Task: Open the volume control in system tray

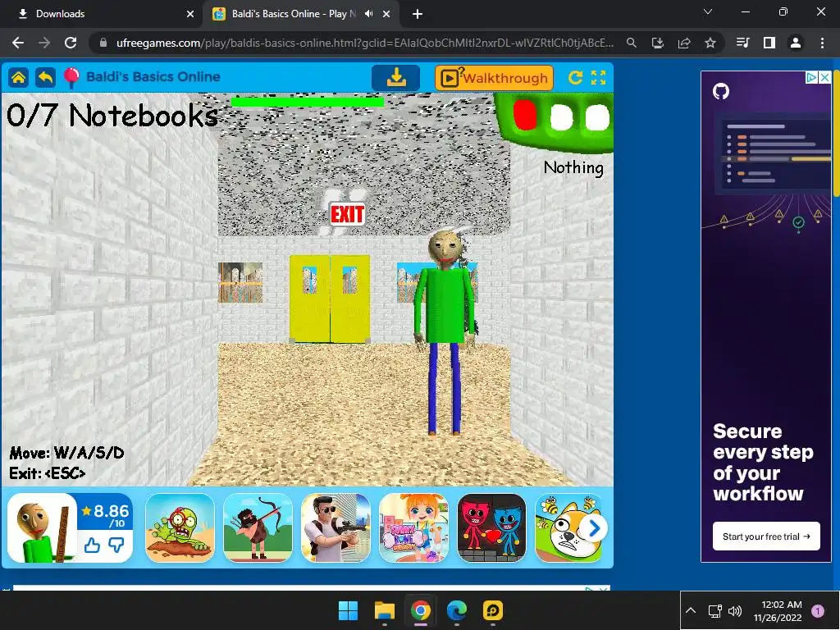Action: tap(736, 610)
